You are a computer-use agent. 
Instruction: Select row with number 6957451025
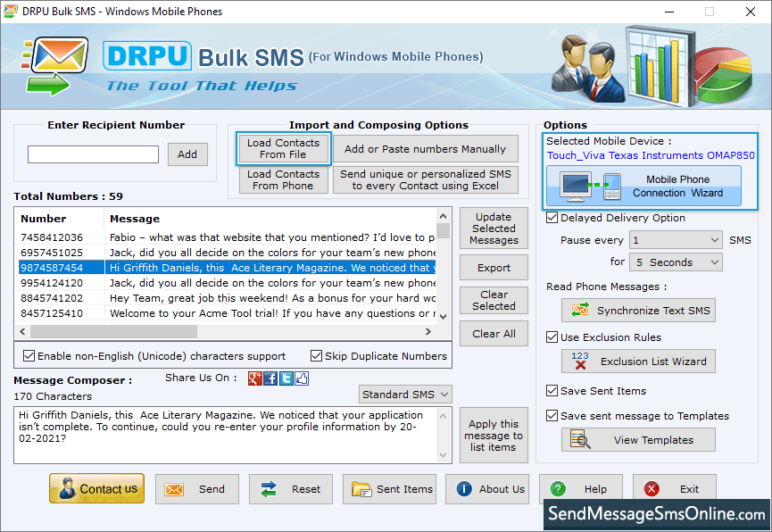(227, 253)
